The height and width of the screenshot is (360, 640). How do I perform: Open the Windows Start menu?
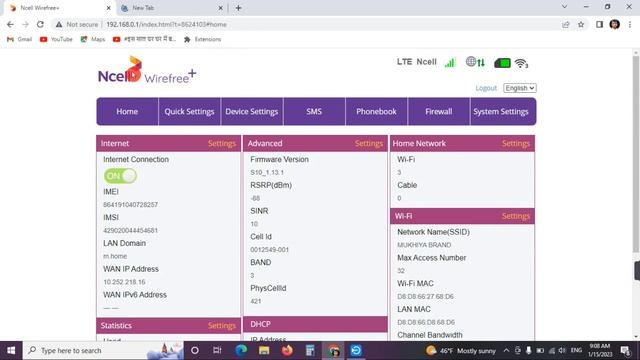point(11,351)
